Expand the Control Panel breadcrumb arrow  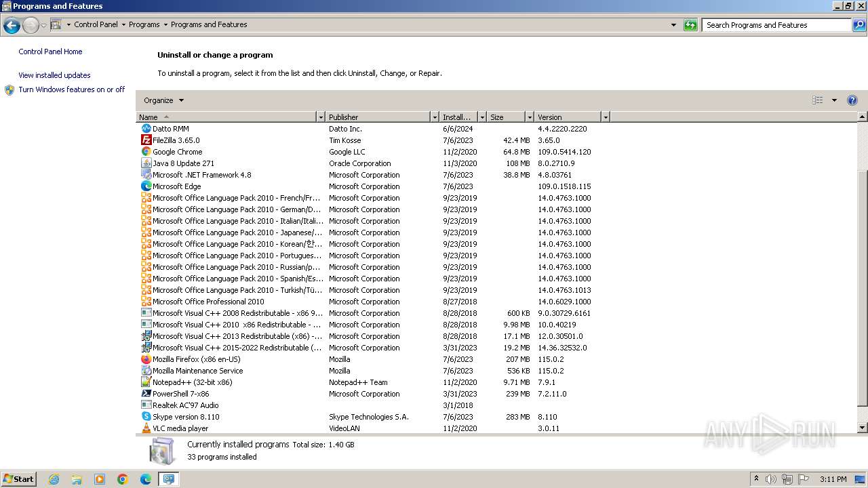[123, 25]
